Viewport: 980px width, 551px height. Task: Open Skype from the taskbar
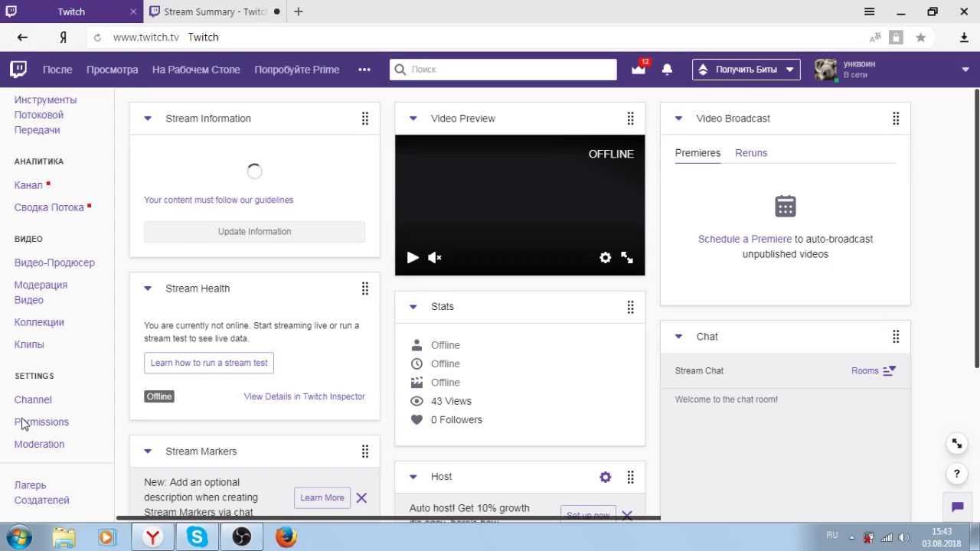click(x=198, y=537)
